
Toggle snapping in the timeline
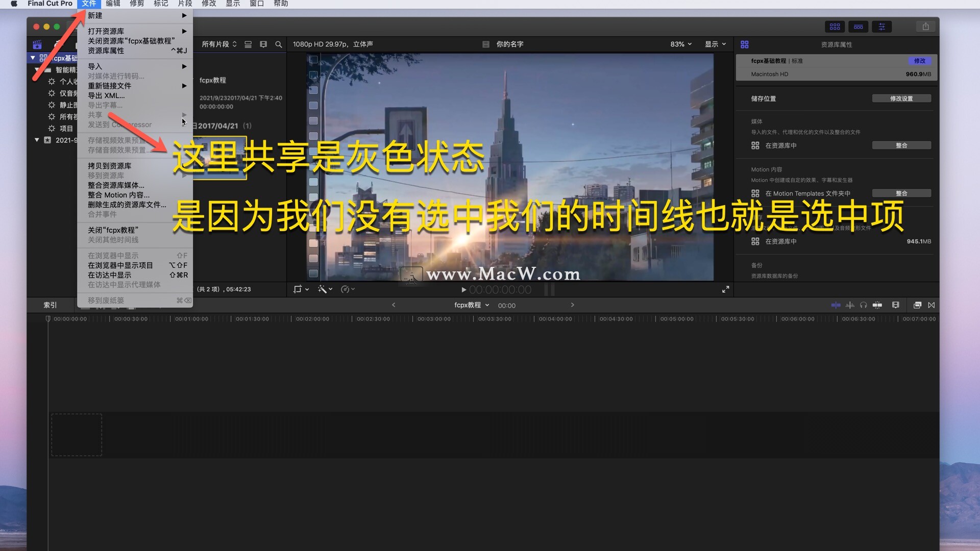coord(877,305)
